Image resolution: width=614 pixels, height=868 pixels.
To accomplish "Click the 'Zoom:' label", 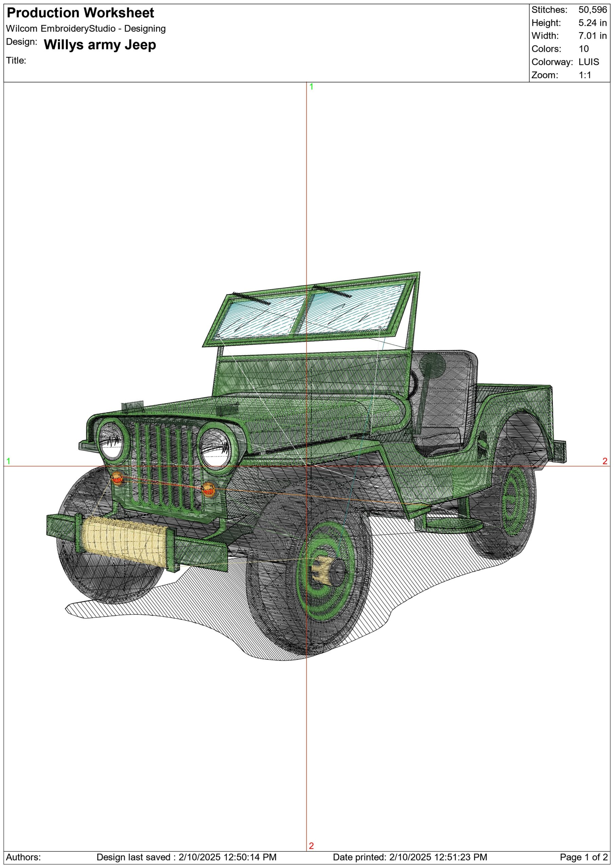I will [545, 75].
